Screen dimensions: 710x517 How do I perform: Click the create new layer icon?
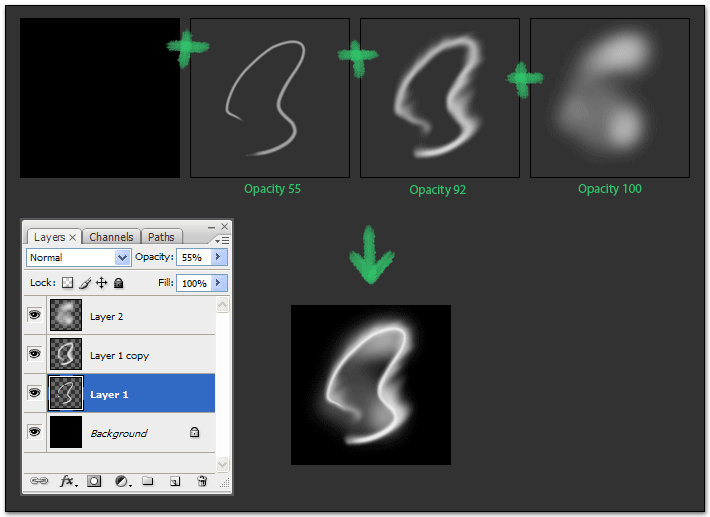175,481
